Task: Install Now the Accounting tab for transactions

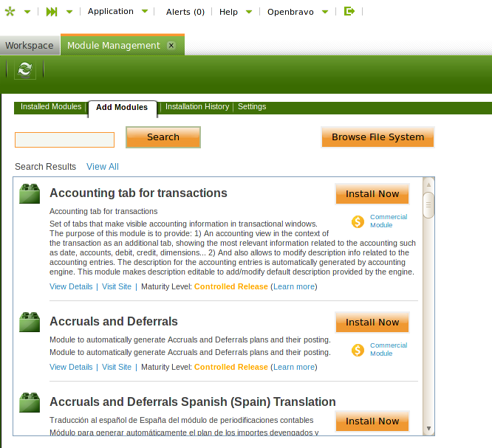Action: pos(372,194)
